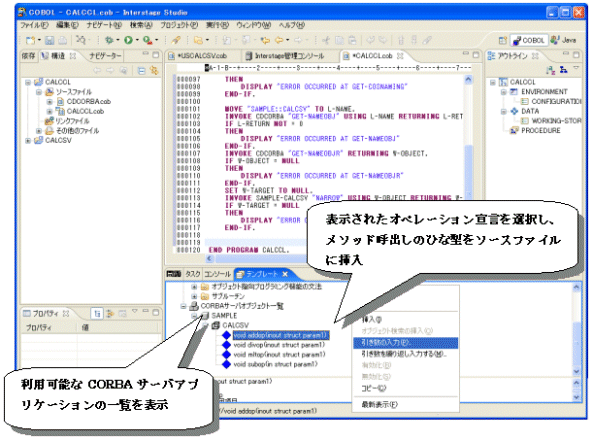
Task: Open the 実行 menu
Action: pyautogui.click(x=217, y=25)
